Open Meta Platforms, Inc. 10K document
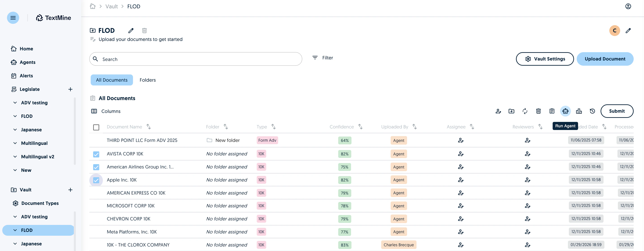Viewport: 644px width, 251px height. pos(131,232)
